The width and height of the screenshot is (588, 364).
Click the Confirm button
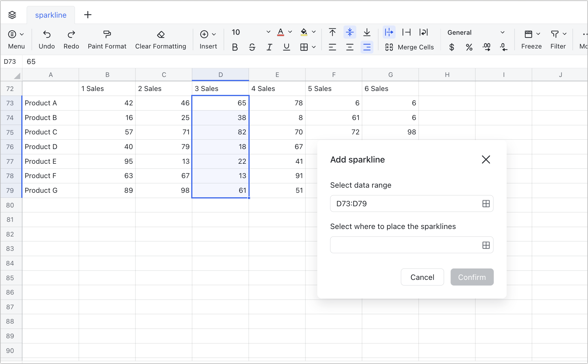click(472, 277)
